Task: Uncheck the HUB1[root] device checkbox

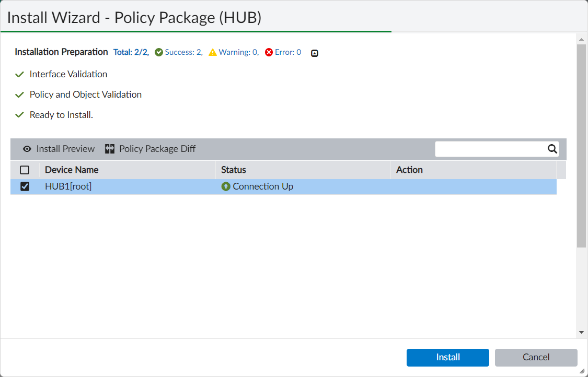Action: [25, 186]
